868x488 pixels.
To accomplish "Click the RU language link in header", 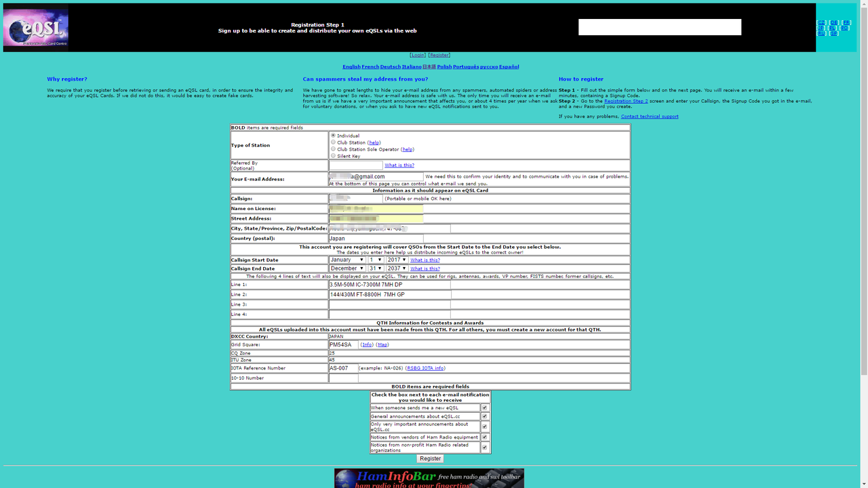I will [822, 33].
